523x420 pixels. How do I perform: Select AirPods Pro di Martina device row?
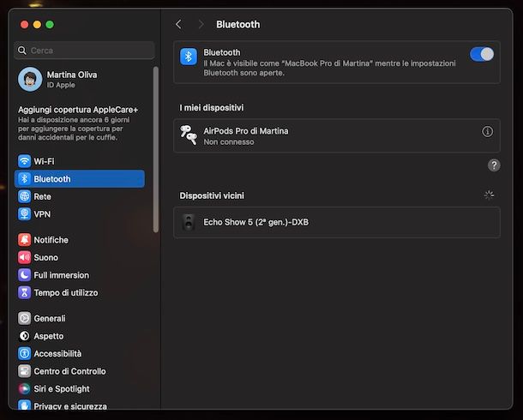point(337,136)
